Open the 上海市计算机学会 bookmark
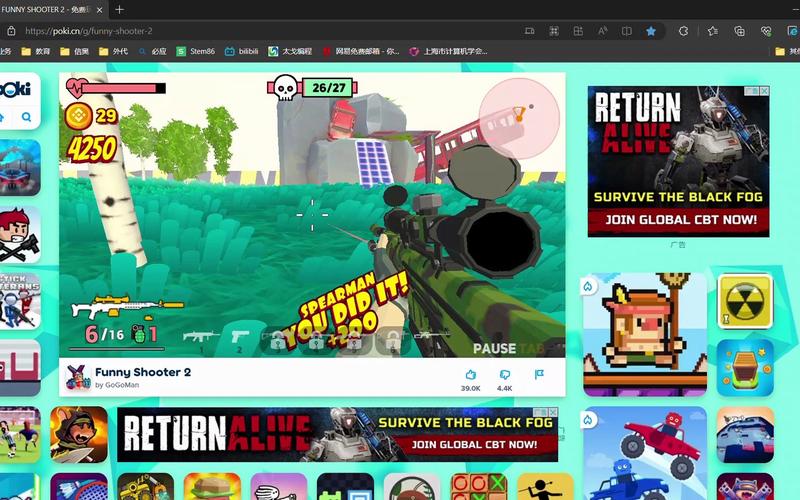Image resolution: width=800 pixels, height=500 pixels. pos(449,52)
